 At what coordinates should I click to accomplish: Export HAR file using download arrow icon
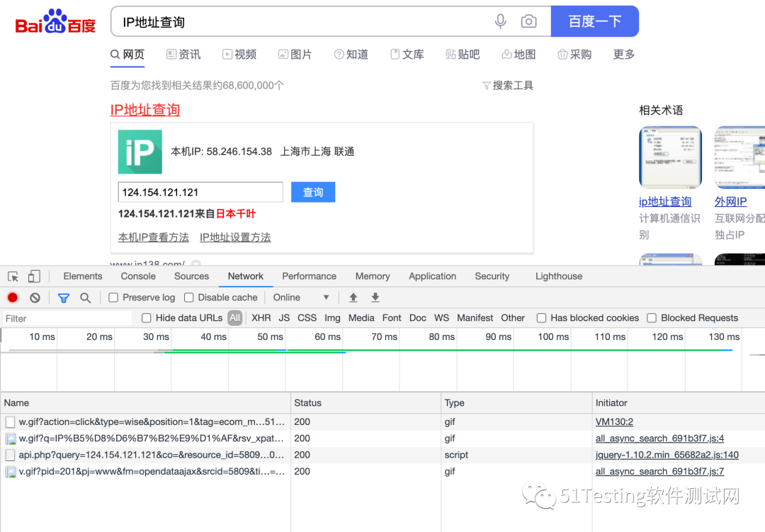[375, 297]
